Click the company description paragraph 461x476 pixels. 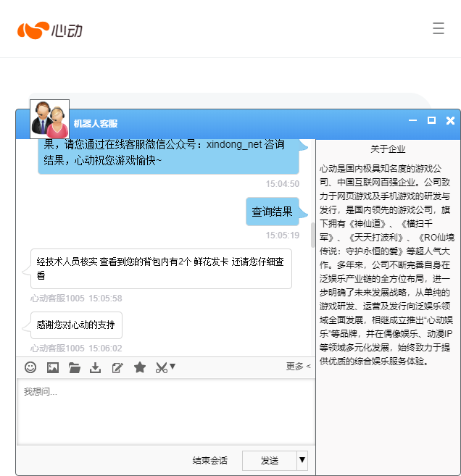coord(386,264)
